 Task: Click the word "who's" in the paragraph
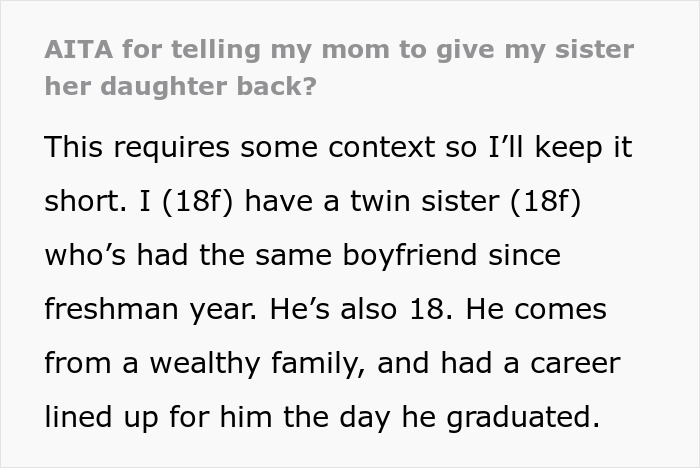tap(85, 255)
